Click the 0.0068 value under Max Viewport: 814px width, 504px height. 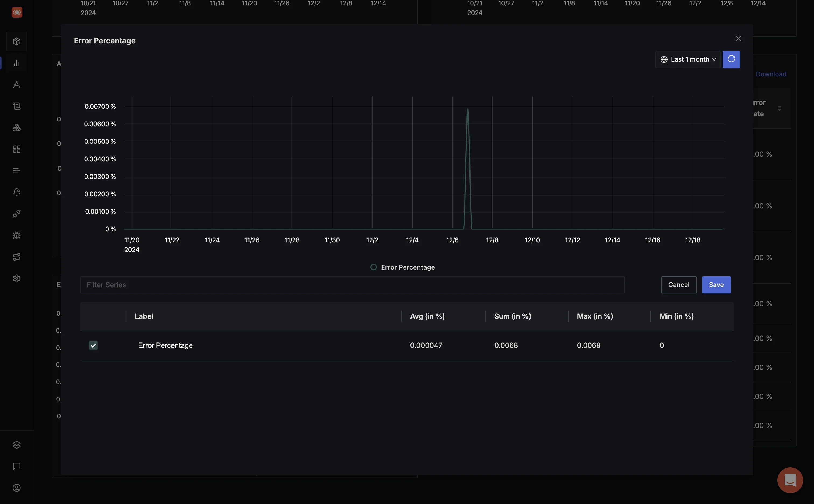pos(588,345)
